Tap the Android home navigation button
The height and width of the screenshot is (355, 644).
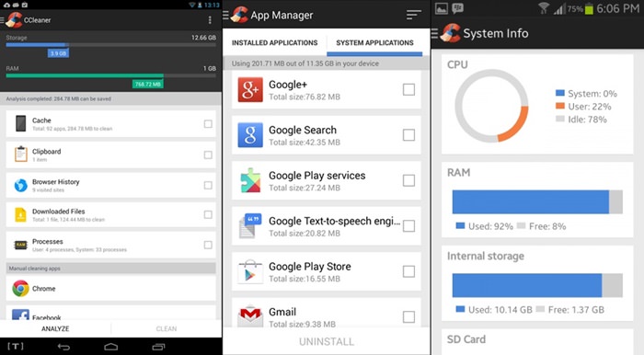pyautogui.click(x=111, y=347)
